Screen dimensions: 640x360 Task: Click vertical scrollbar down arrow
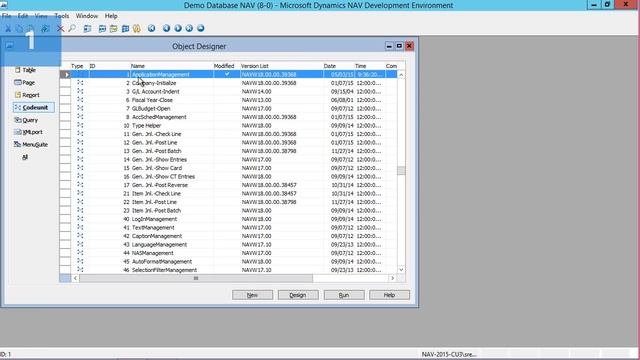(x=401, y=269)
